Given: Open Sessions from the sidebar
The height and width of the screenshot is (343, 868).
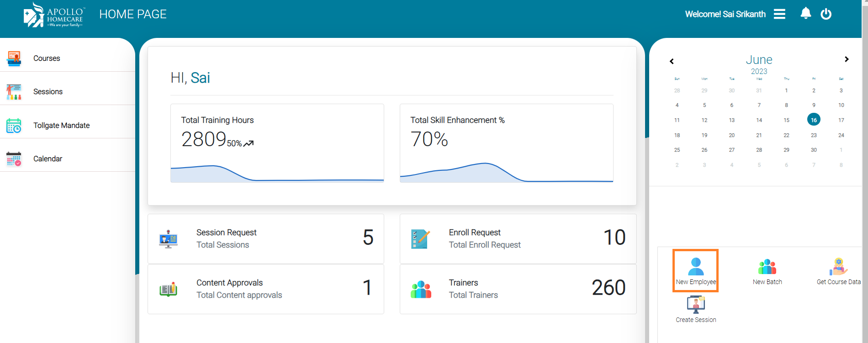Looking at the screenshot, I should pyautogui.click(x=48, y=92).
